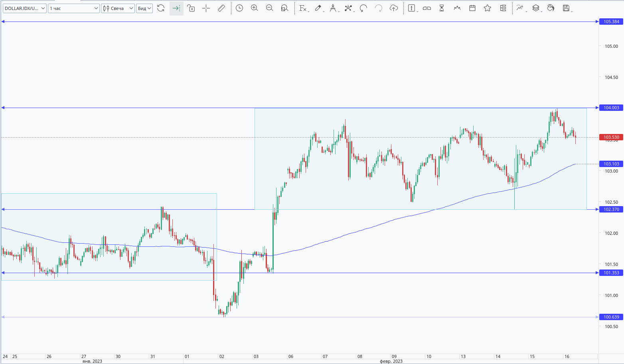Click the undo arrow icon
Viewport: 624px width, 364px height.
(x=363, y=8)
